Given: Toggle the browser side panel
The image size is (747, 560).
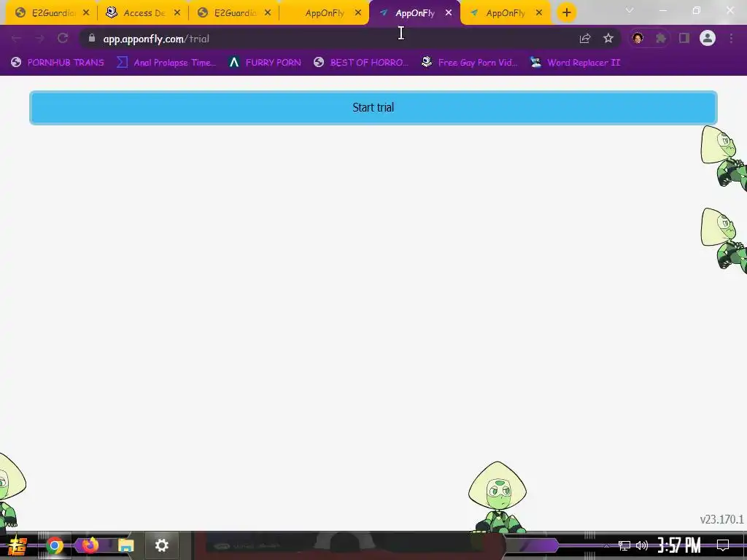Looking at the screenshot, I should coord(684,38).
